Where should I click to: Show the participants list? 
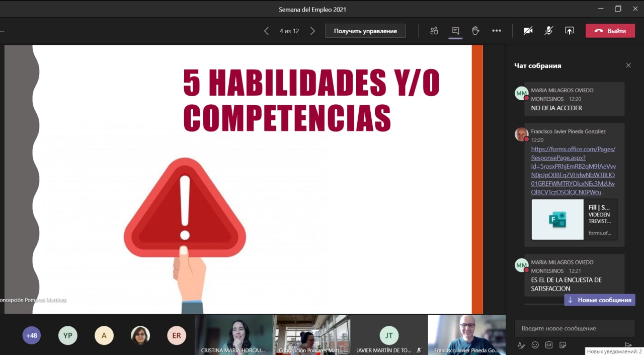pos(434,31)
